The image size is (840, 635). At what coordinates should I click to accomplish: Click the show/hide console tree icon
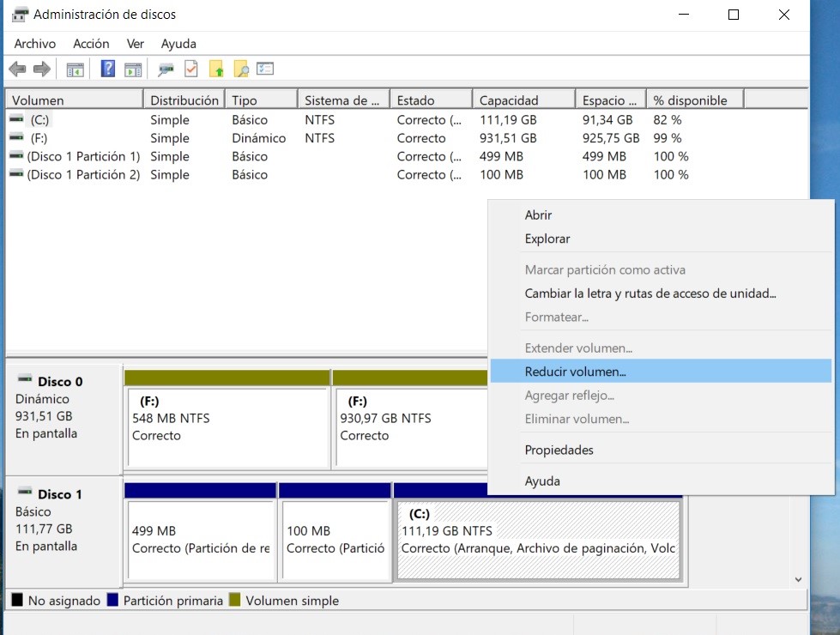pyautogui.click(x=76, y=70)
